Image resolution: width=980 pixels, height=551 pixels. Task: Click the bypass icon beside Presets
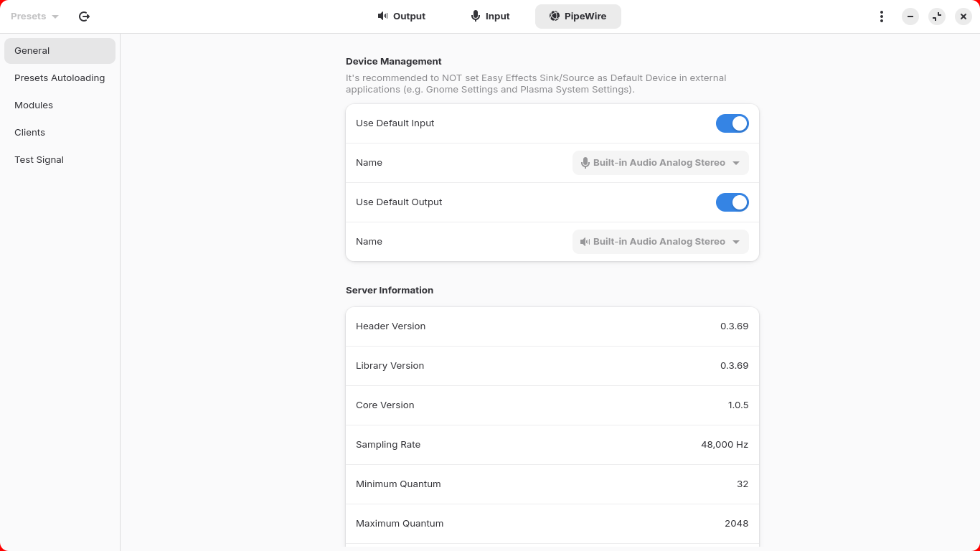pyautogui.click(x=84, y=17)
